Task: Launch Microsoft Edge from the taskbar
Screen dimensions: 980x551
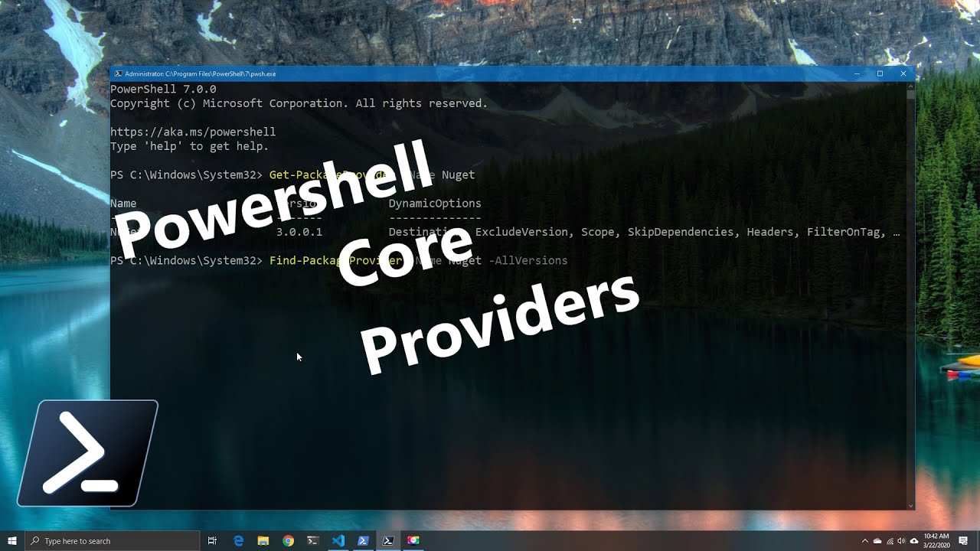Action: tap(238, 541)
